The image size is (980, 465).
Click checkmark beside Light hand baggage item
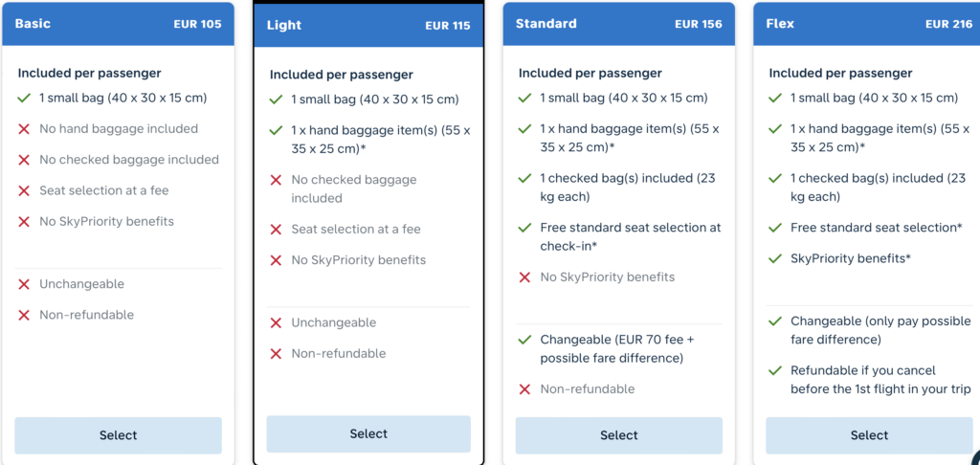click(x=276, y=131)
